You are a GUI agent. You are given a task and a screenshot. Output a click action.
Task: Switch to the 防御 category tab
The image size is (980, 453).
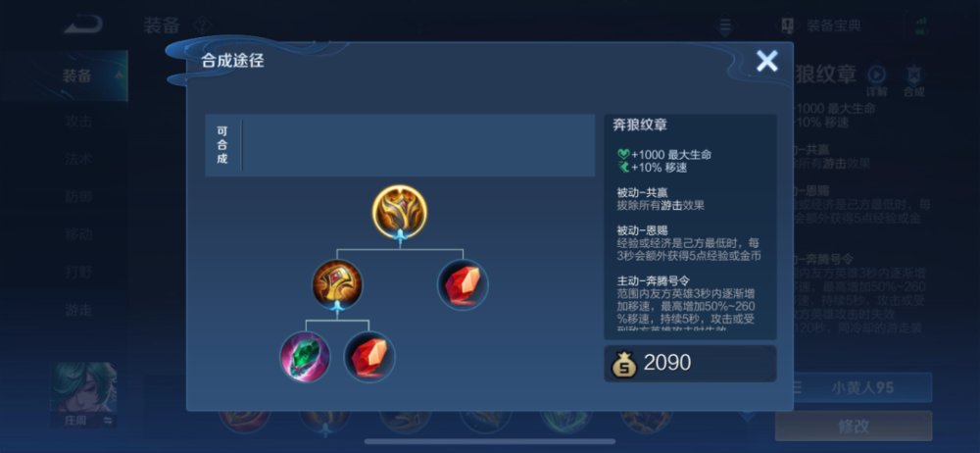point(78,197)
